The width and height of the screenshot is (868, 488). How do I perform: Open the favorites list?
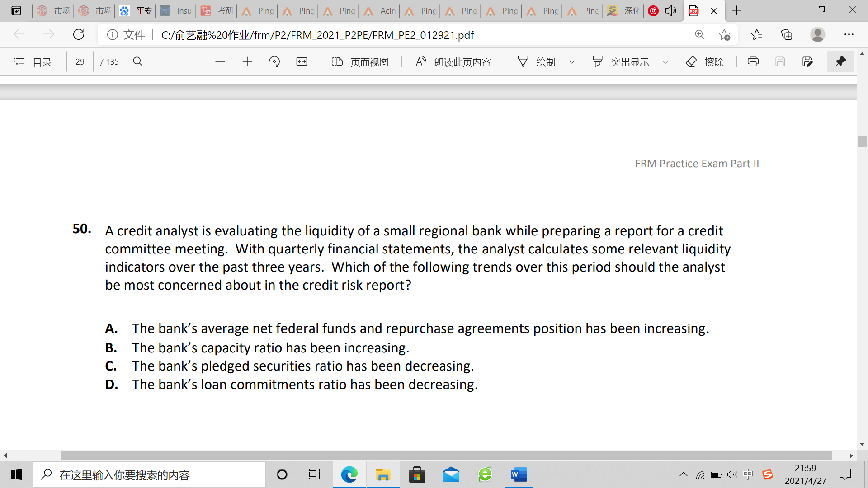[x=757, y=35]
